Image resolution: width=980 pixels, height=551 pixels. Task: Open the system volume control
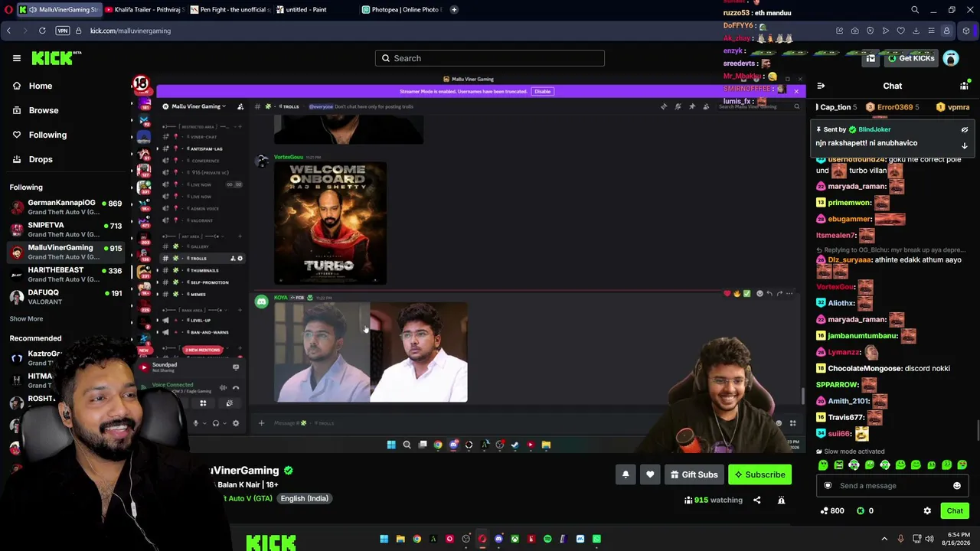929,539
